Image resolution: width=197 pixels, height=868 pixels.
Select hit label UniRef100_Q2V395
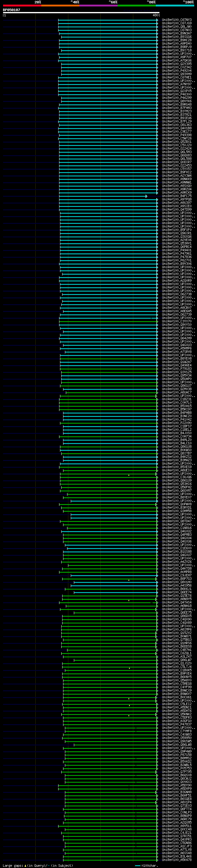click(176, 64)
